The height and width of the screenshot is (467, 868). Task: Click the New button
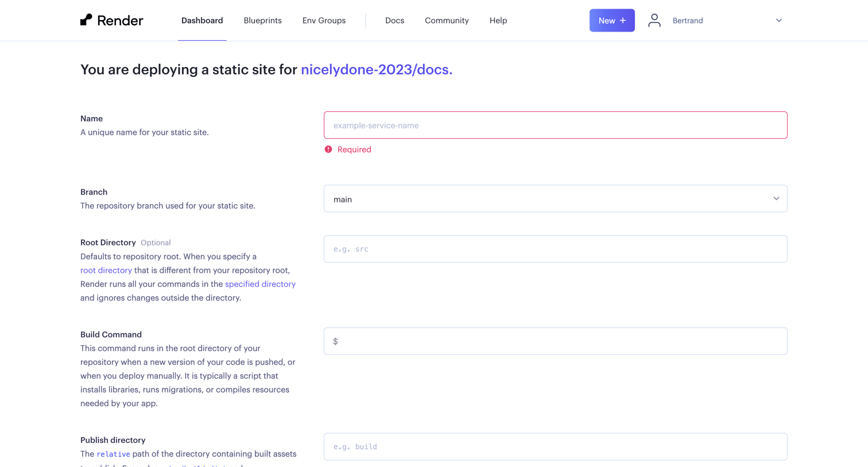pos(612,21)
